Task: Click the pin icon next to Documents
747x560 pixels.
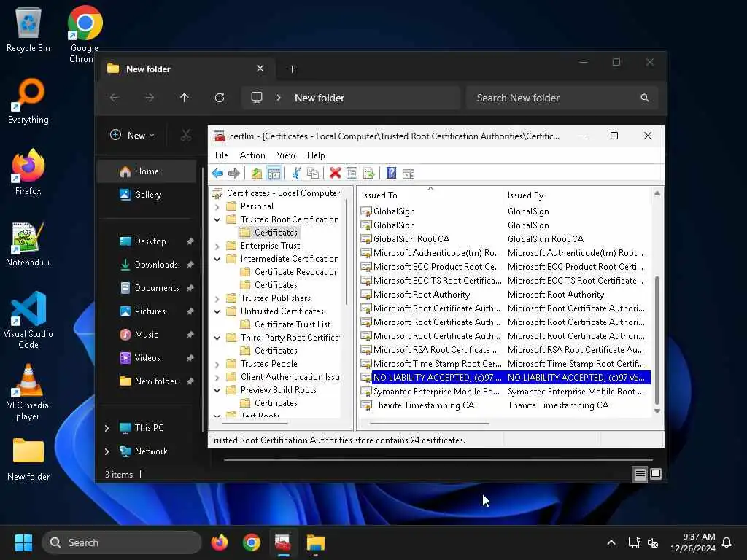Action: (x=190, y=288)
